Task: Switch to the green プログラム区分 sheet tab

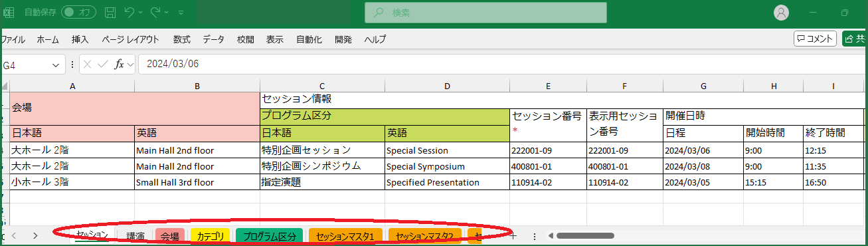Action: pyautogui.click(x=269, y=236)
